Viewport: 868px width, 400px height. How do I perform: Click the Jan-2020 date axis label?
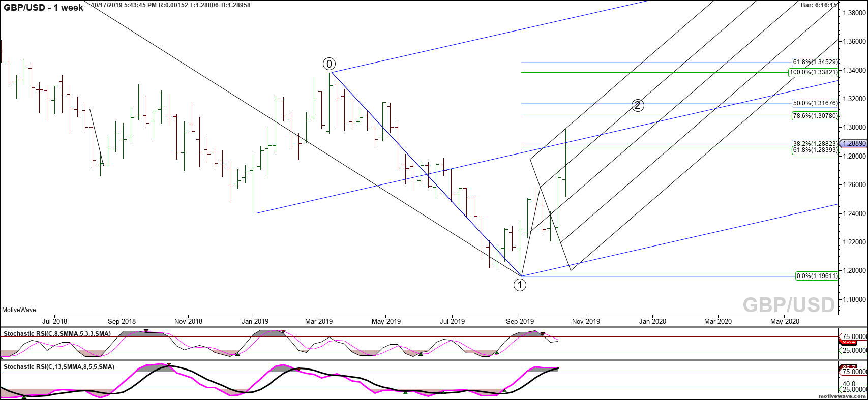[x=652, y=321]
